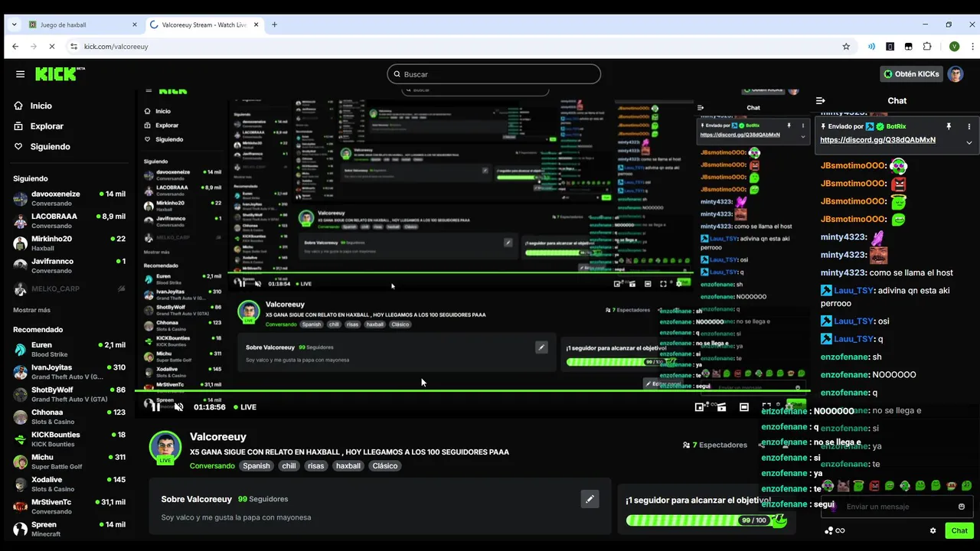Click Valcoreeuy channel avatar
Image resolution: width=980 pixels, height=551 pixels.
click(x=165, y=448)
